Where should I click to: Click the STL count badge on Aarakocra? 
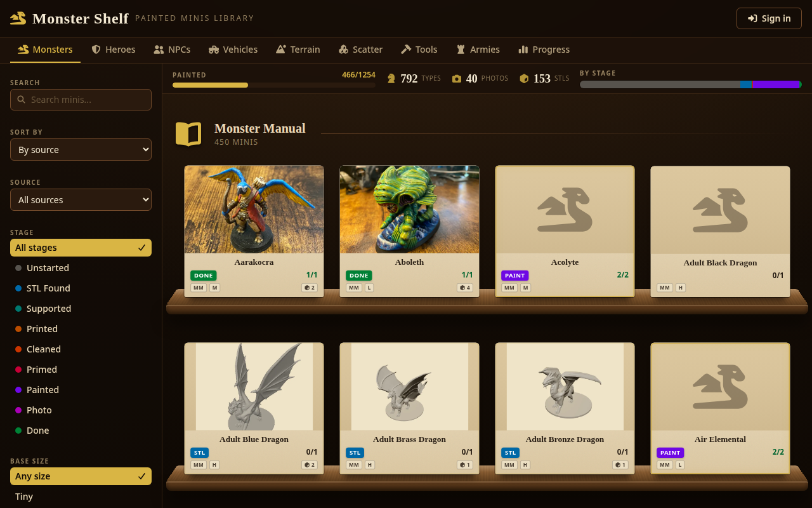310,288
